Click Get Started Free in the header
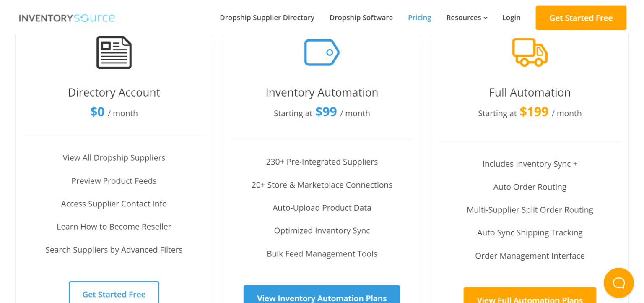The height and width of the screenshot is (303, 644). [581, 18]
